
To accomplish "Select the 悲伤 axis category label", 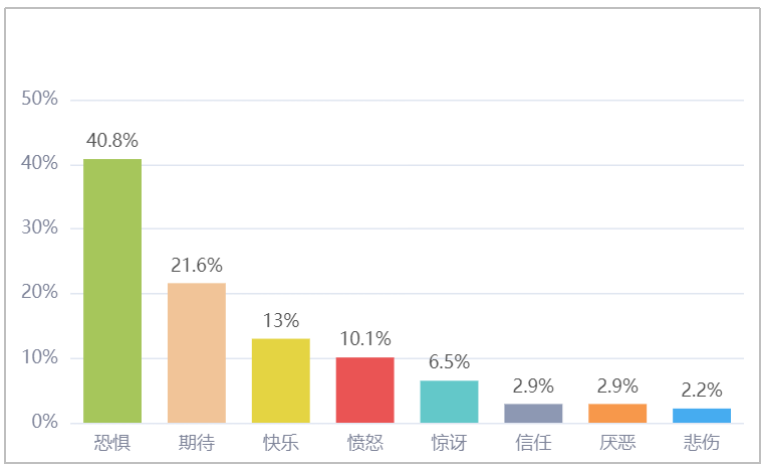I will click(701, 443).
